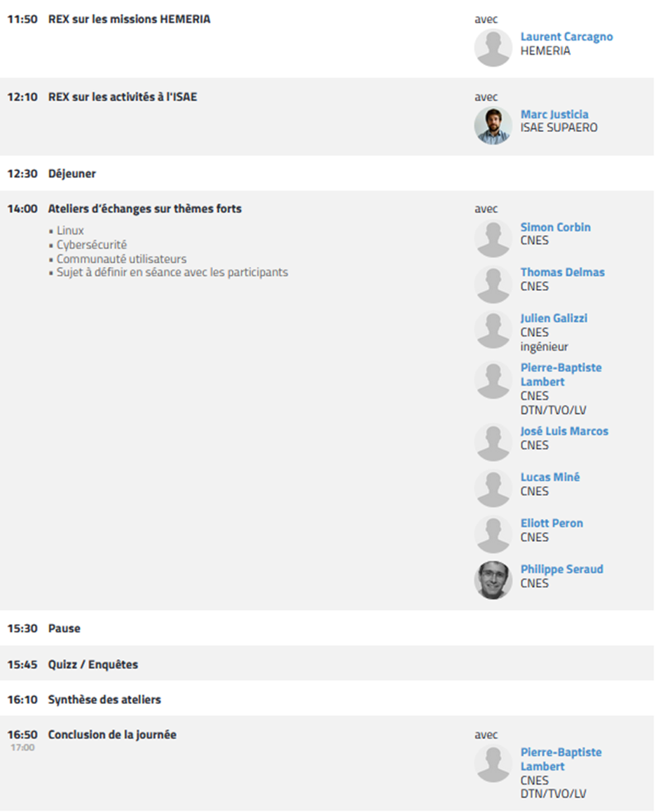Click Philippe Seraud's profile photo
The width and height of the screenshot is (656, 812).
[x=493, y=580]
